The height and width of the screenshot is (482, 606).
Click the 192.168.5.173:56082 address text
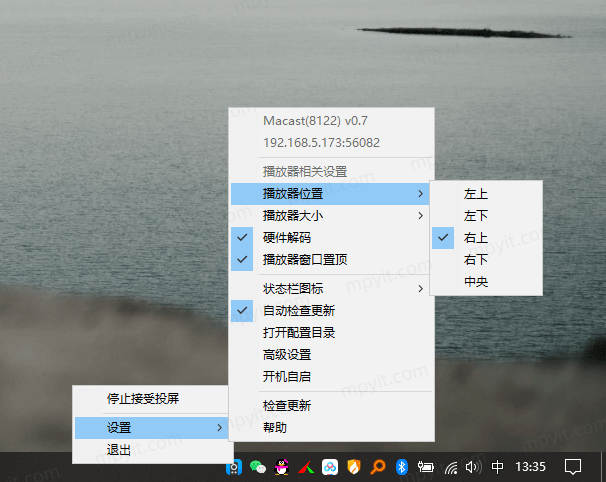(x=322, y=143)
